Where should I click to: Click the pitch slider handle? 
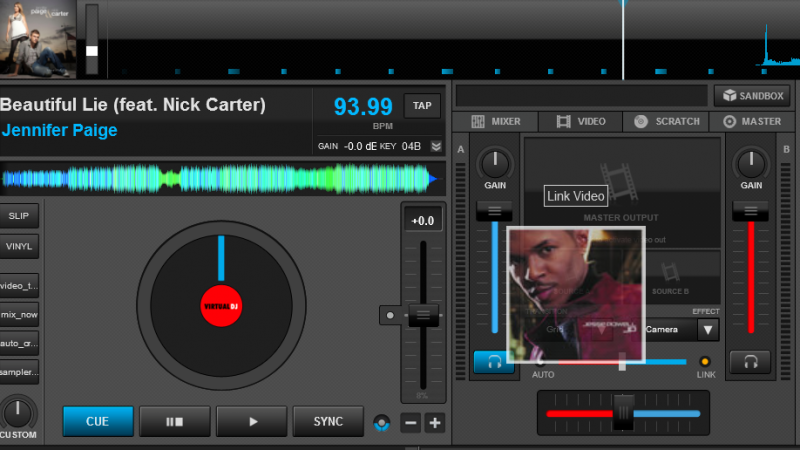[x=423, y=315]
